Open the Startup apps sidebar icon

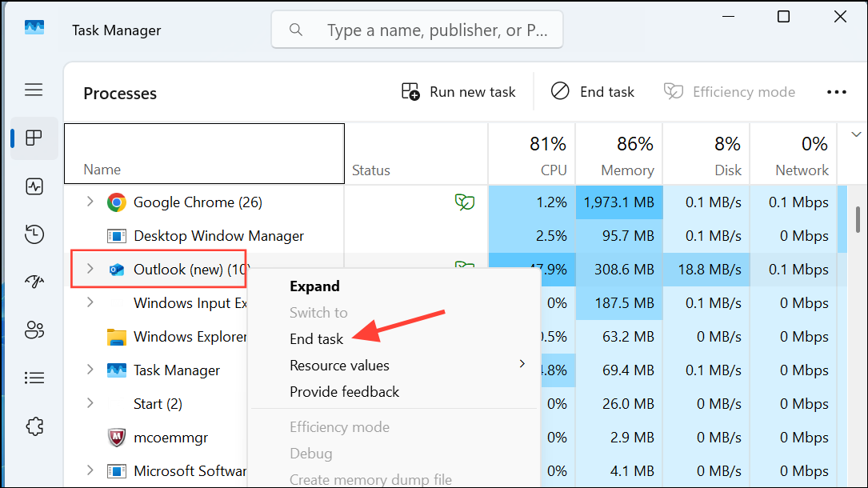[x=34, y=282]
